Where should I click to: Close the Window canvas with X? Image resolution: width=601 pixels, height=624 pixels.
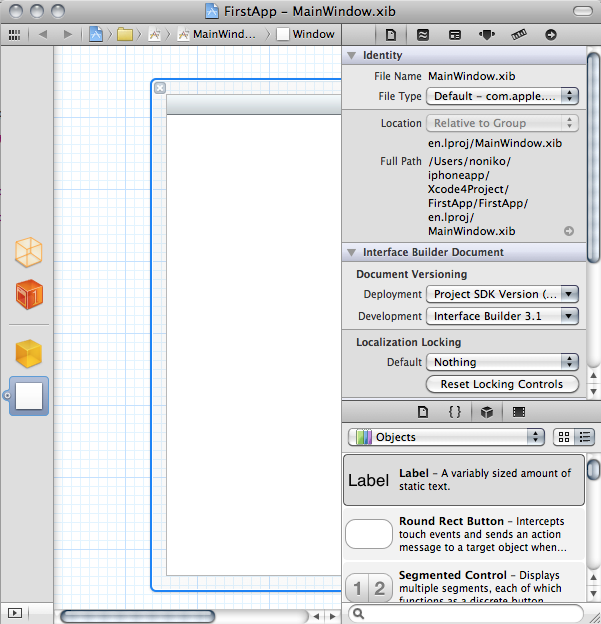tap(160, 88)
